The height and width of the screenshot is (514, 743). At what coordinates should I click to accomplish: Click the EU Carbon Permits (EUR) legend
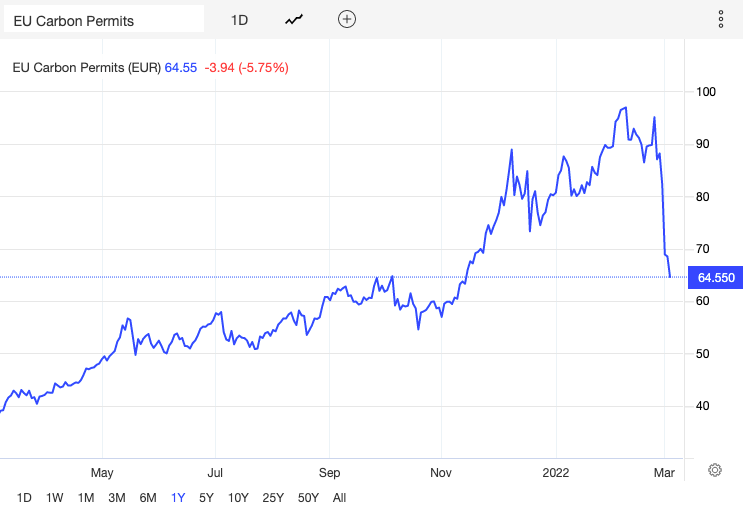tap(87, 68)
